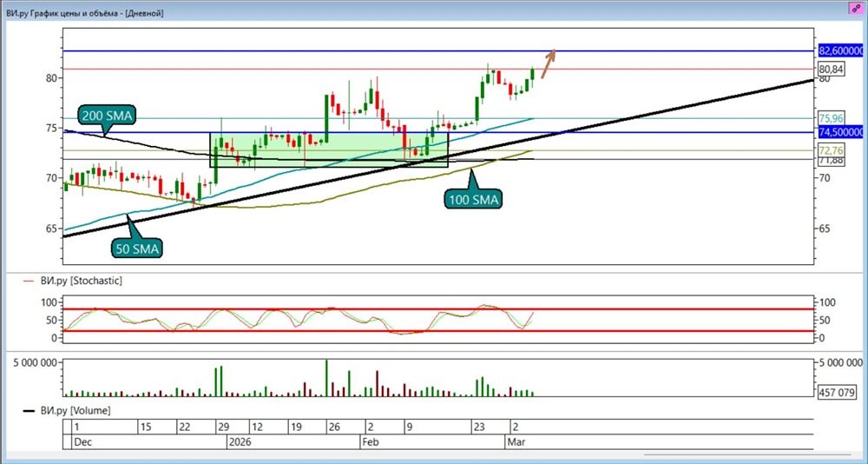868x464 pixels.
Task: Select the 75,96 price axis label
Action: (831, 118)
